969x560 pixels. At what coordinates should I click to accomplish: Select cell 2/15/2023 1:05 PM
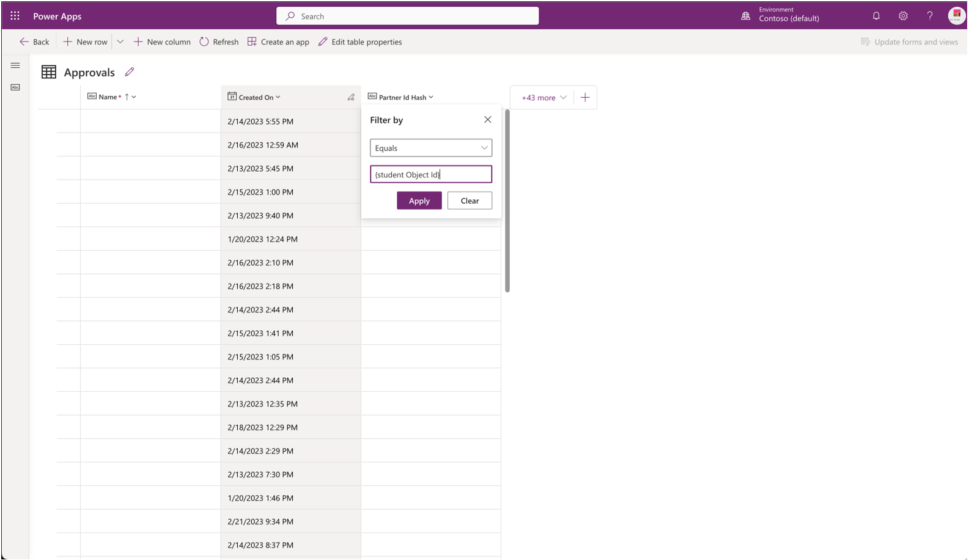[291, 356]
